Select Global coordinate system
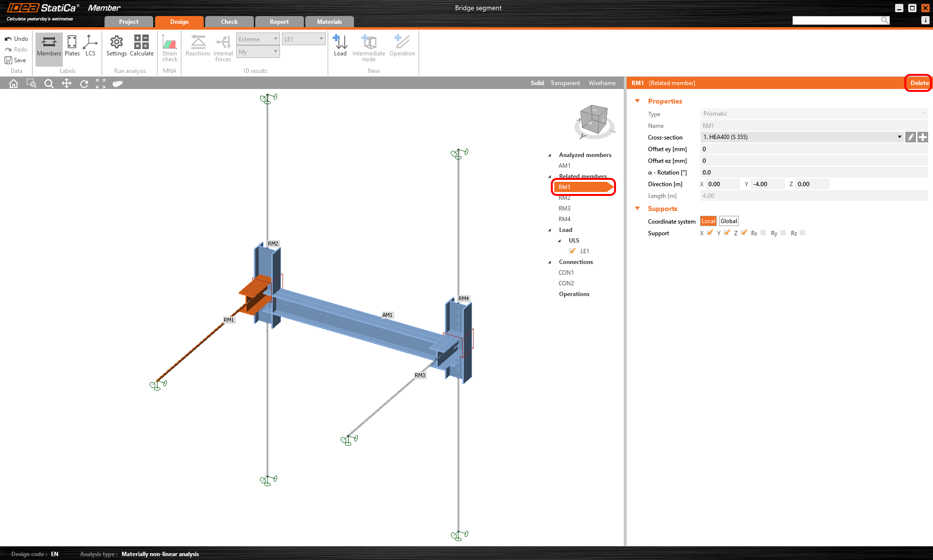 728,221
